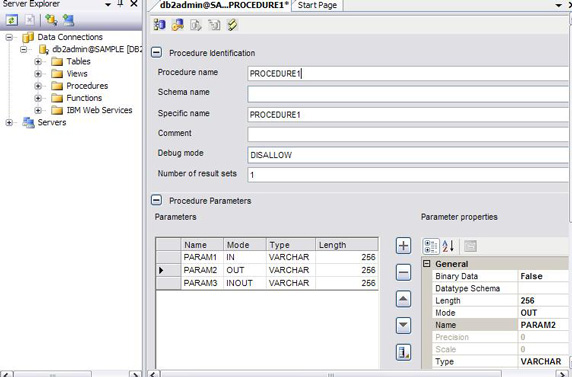This screenshot has height=377, width=572.
Task: Click the Schema name input field
Action: coord(408,94)
